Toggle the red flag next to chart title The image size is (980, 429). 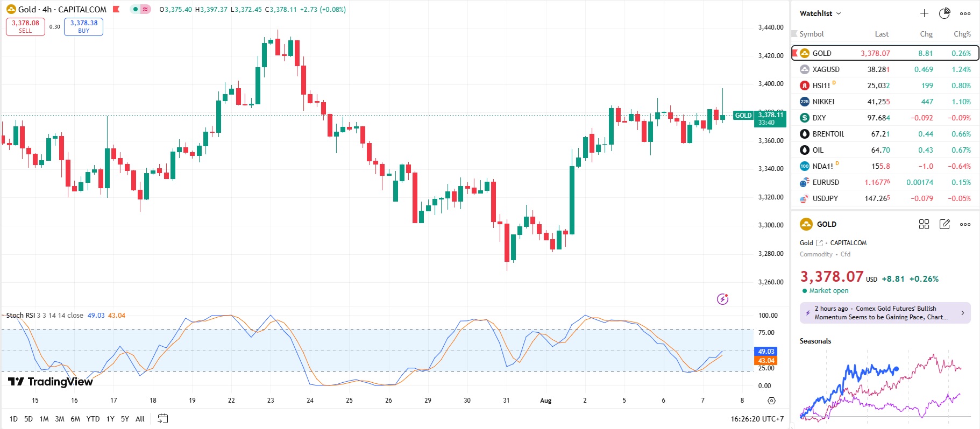click(116, 9)
